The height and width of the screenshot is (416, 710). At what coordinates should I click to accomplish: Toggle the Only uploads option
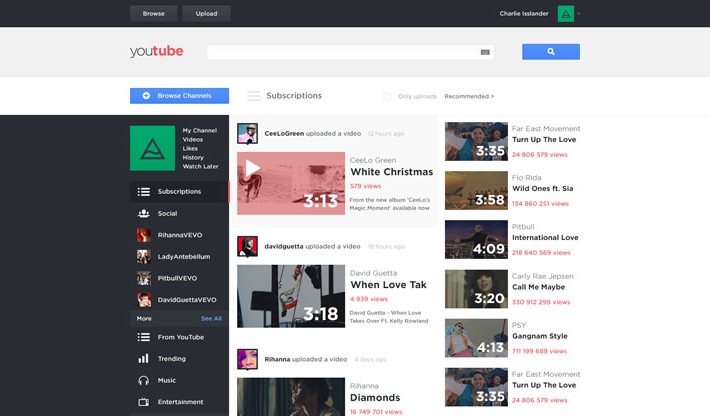coord(388,96)
